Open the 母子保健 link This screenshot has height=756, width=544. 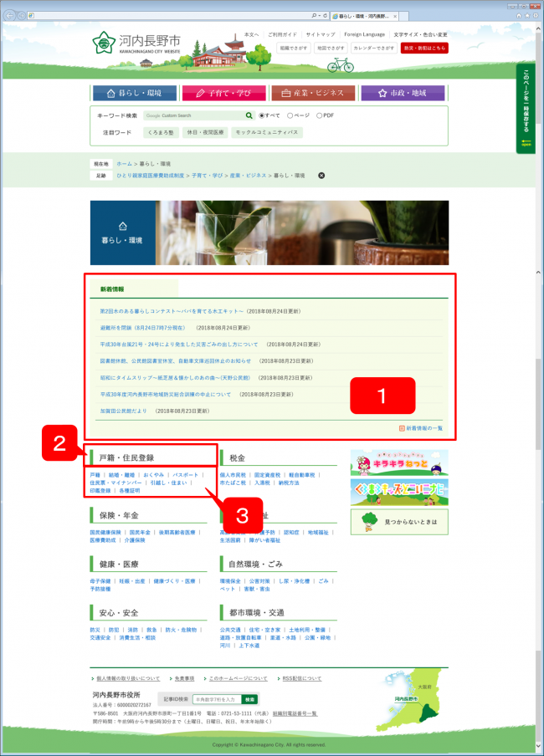coord(100,581)
